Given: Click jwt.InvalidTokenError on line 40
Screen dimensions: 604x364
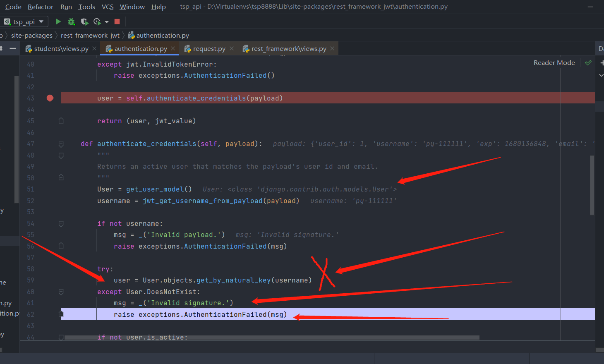Looking at the screenshot, I should click(170, 64).
